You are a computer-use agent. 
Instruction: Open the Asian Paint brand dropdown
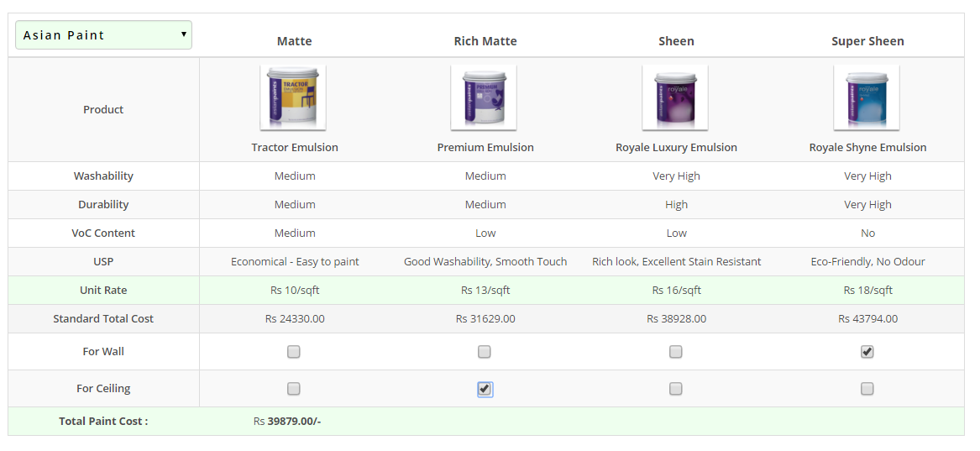click(103, 35)
